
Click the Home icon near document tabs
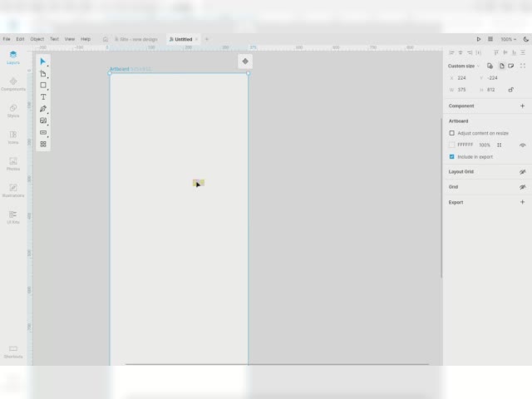click(106, 39)
